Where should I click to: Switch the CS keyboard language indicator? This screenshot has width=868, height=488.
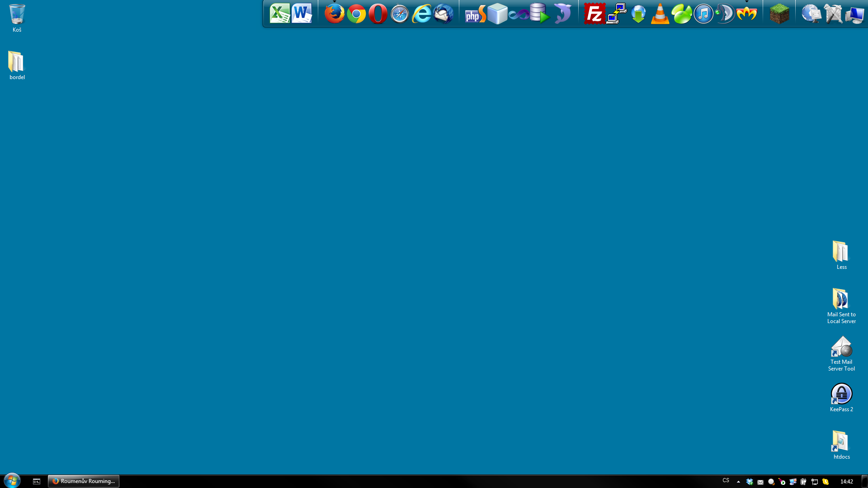(x=726, y=481)
